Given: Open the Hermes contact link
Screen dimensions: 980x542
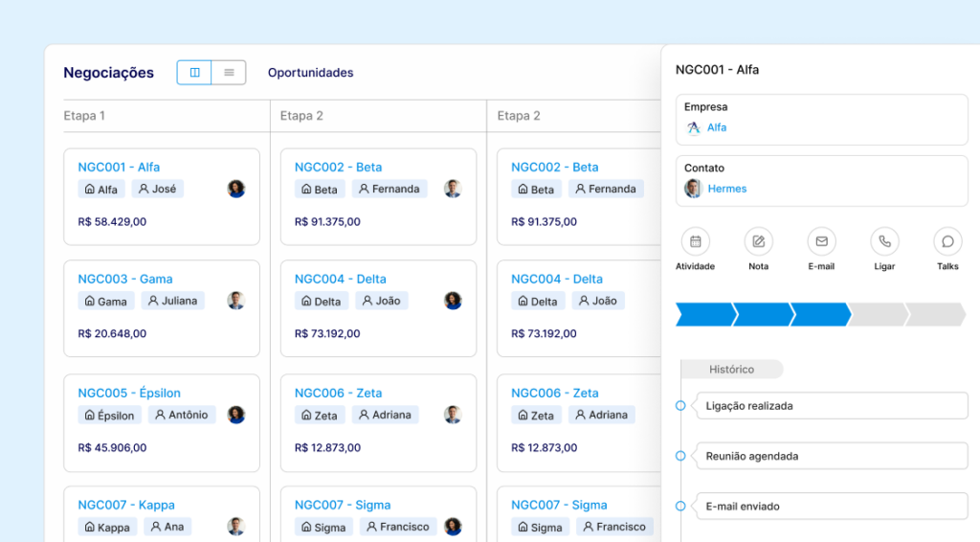Looking at the screenshot, I should pyautogui.click(x=727, y=189).
